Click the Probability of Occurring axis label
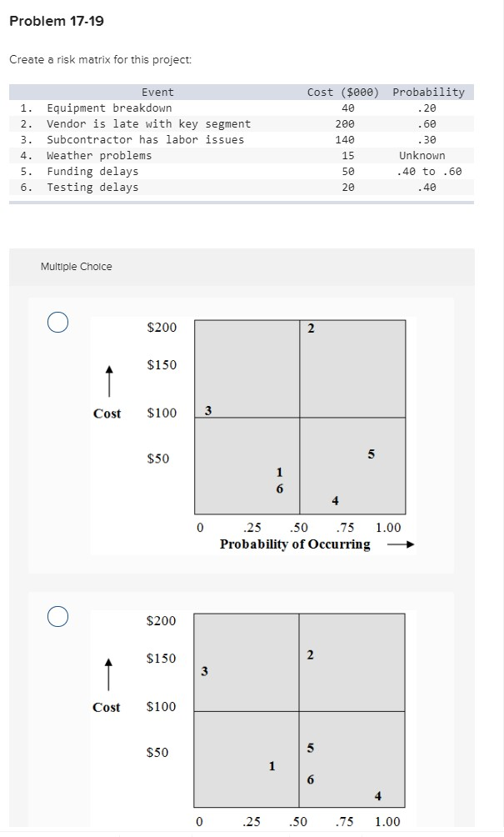 296,544
